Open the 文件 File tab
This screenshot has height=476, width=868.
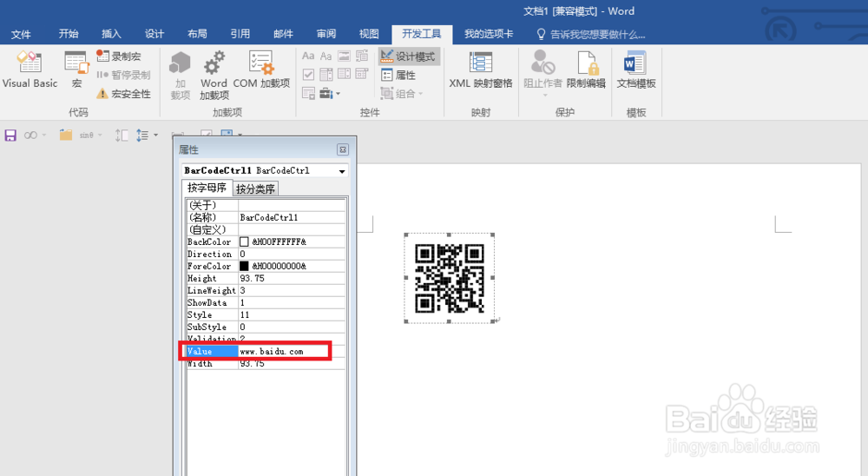click(x=21, y=34)
